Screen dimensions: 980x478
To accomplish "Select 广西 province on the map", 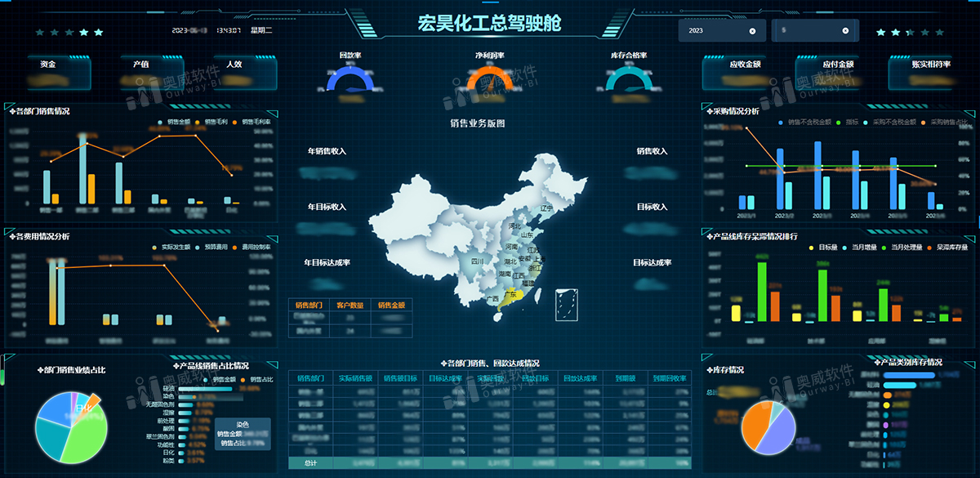I will 494,300.
